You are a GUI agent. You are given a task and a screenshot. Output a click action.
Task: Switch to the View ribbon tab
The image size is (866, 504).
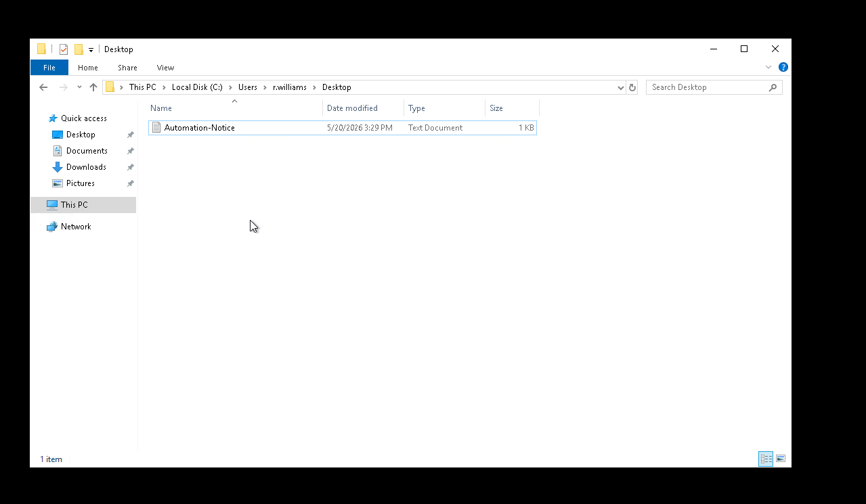point(165,68)
